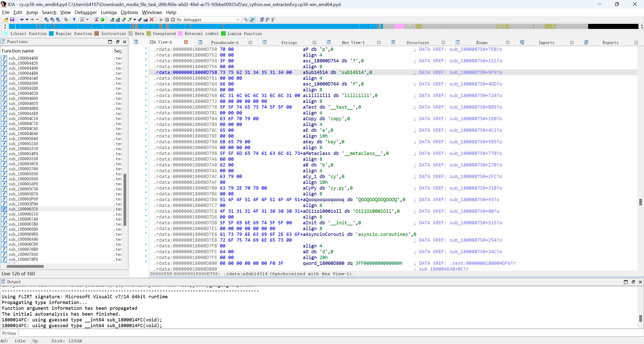Screen dimensions: 644x344
Task: Open the Options menu
Action: coord(129,12)
